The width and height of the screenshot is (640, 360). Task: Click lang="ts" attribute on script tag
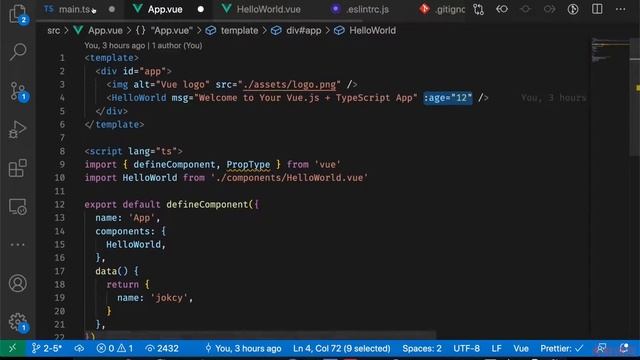[x=152, y=151]
